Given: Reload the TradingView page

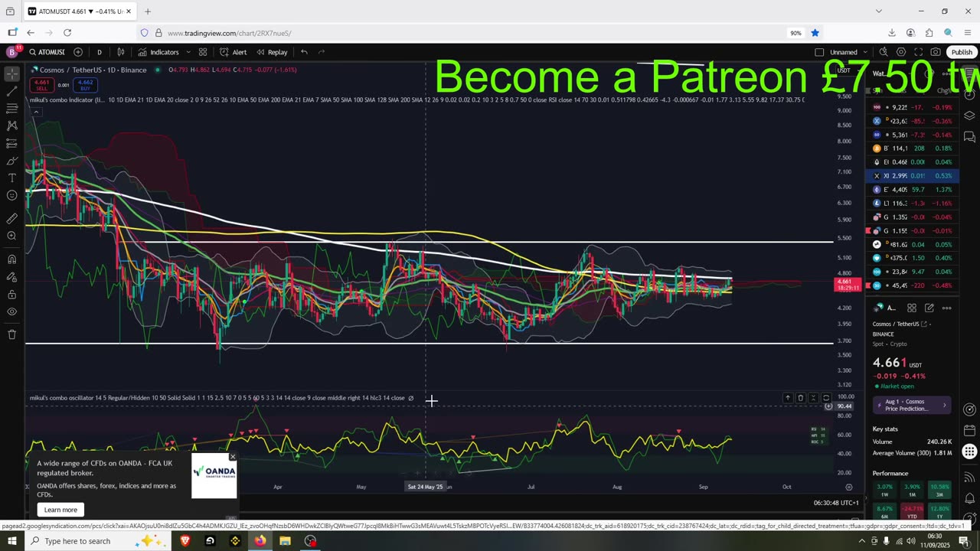Looking at the screenshot, I should [67, 33].
